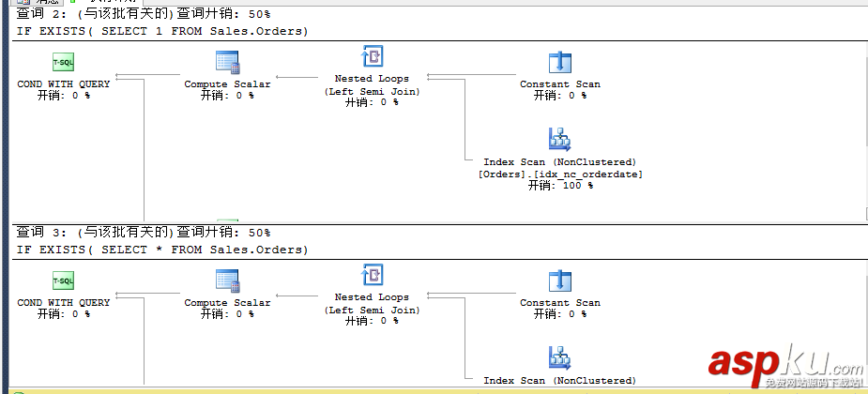This screenshot has width=868, height=394.
Task: Click the cost text under Constant Scan in query 2
Action: [x=560, y=96]
